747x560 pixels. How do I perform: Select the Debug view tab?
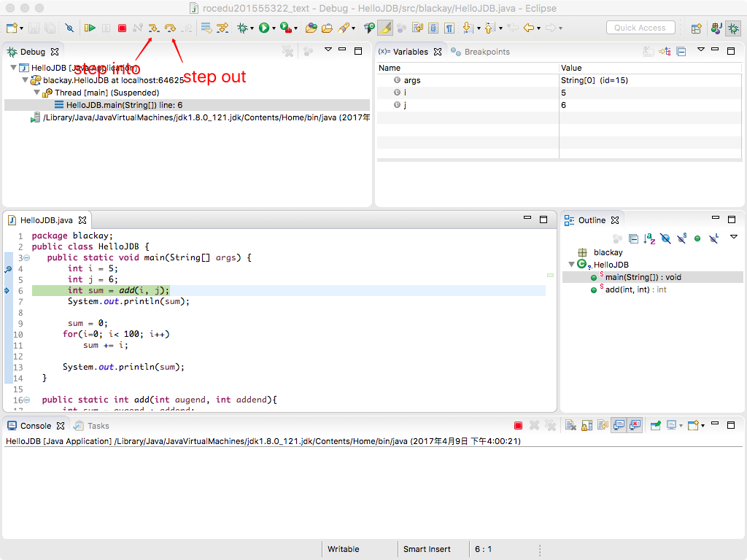pos(32,52)
